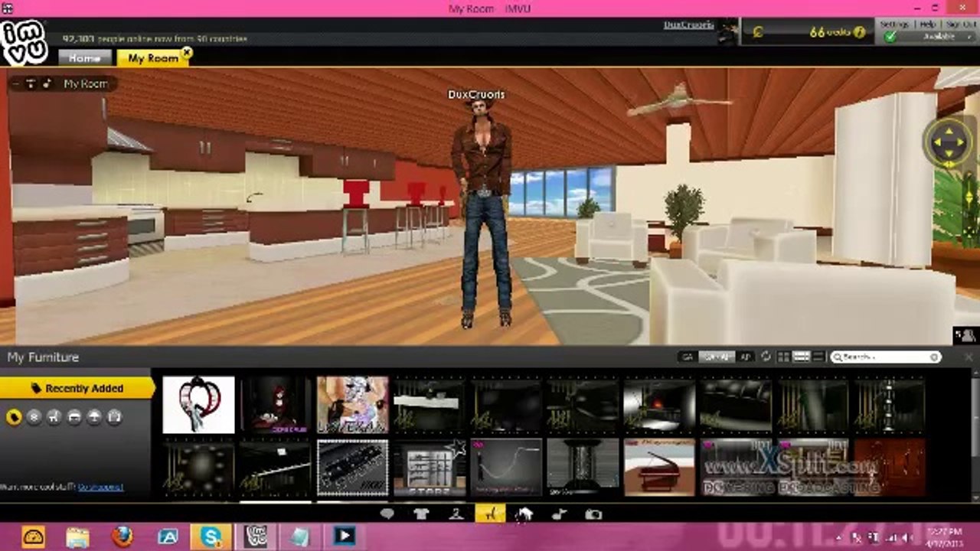Click the IMVU taskbar icon
Viewport: 980px width, 551px height.
tap(255, 537)
